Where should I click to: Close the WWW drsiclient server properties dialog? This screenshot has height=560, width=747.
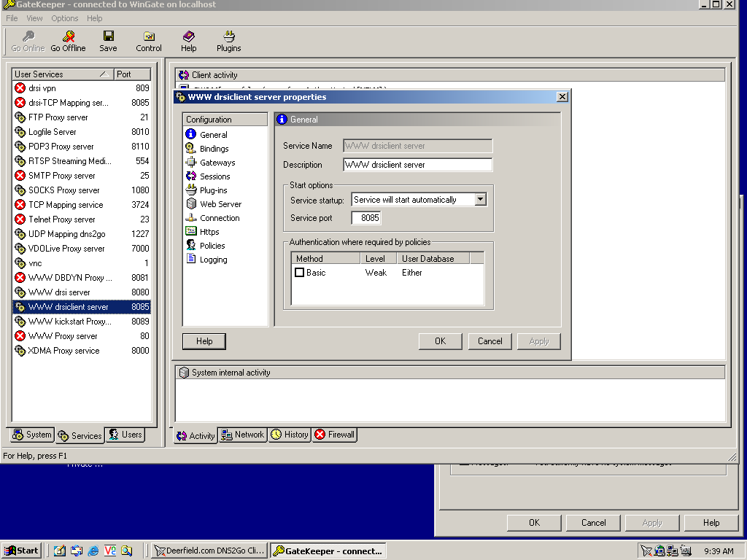(x=562, y=97)
